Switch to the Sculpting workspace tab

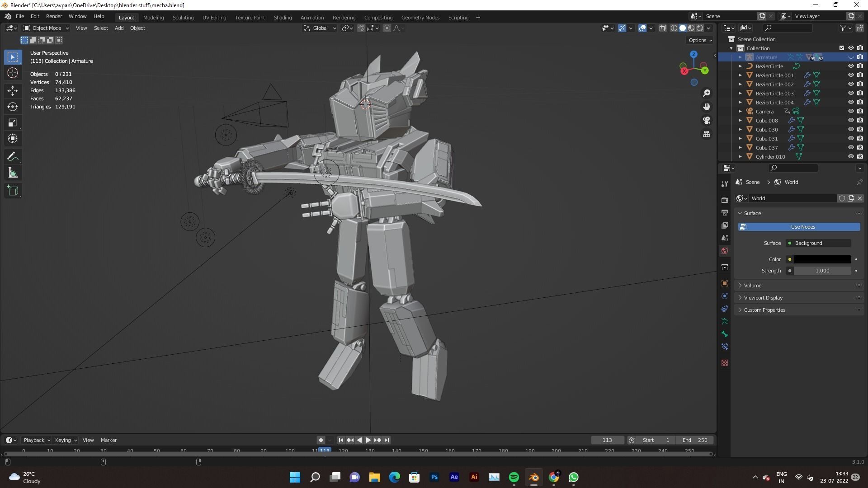click(183, 17)
